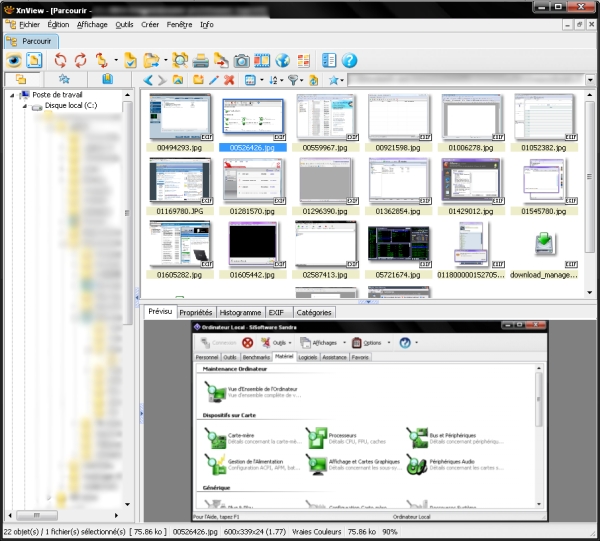Click the red X delete icon

(229, 79)
